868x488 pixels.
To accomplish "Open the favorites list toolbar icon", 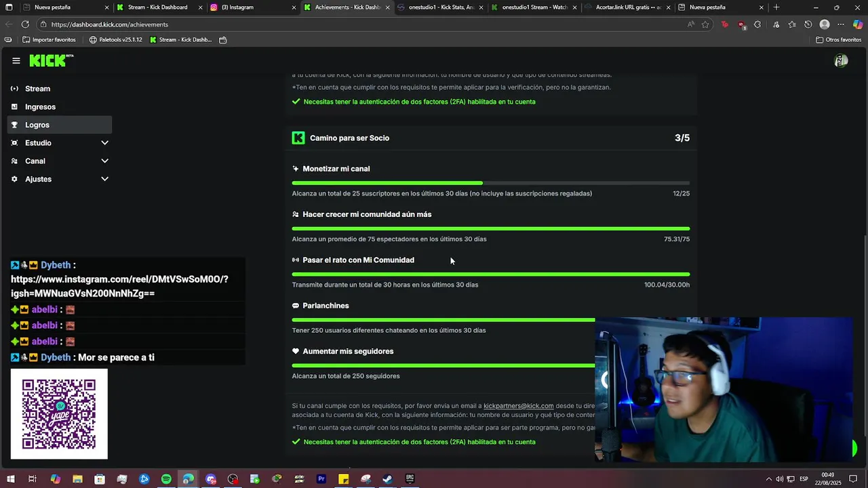I will [791, 24].
